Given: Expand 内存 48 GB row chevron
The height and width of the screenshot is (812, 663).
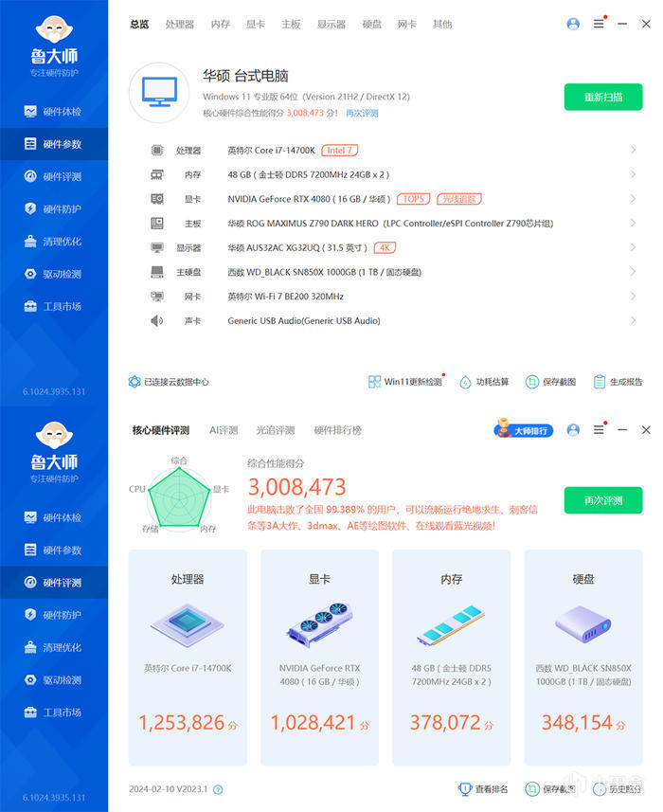Looking at the screenshot, I should (633, 174).
